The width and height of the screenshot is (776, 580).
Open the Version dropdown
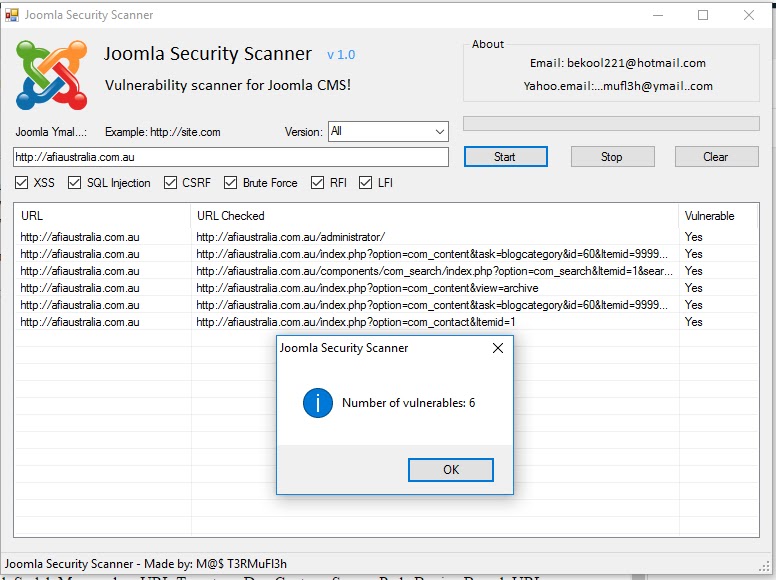(x=388, y=132)
